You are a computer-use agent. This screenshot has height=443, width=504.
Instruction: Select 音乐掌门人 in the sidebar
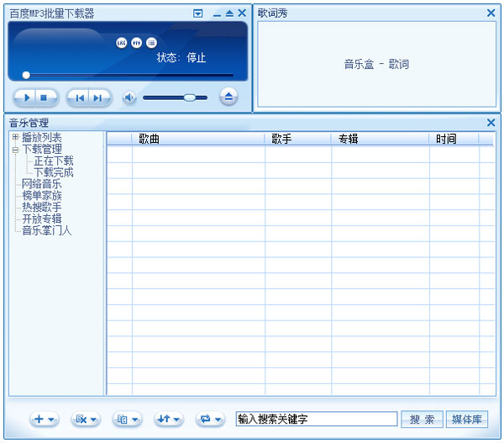[47, 230]
